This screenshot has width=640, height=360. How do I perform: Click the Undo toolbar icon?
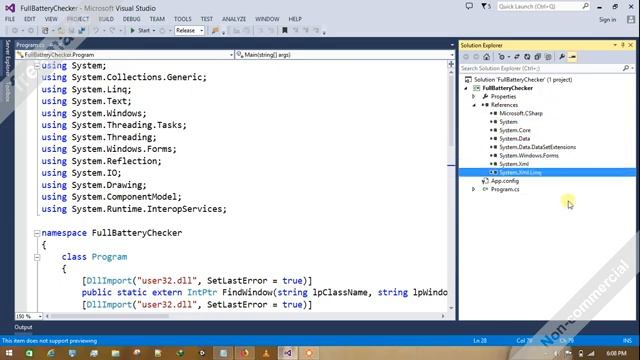96,31
